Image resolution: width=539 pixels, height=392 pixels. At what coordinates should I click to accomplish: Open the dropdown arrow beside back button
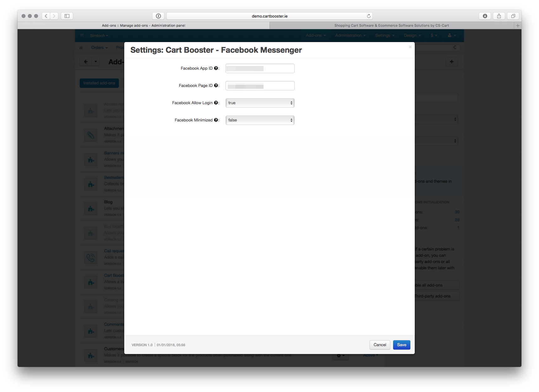pos(96,62)
